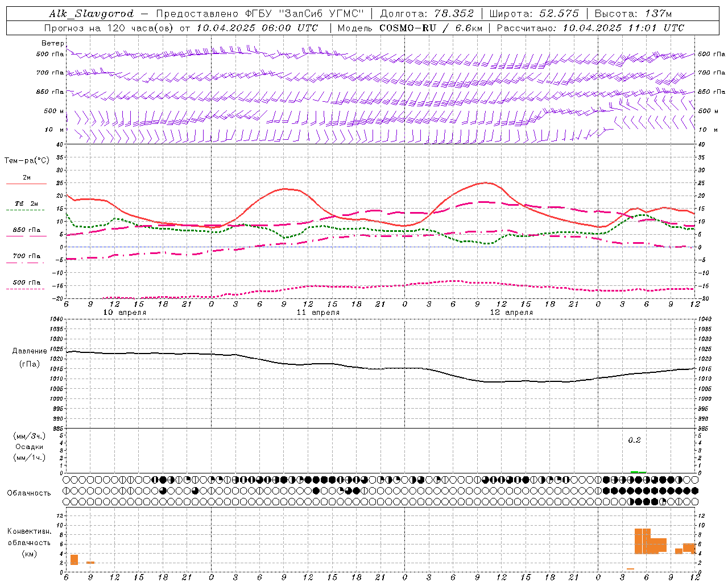Click the '(мм/3ч.)' precipitation unit label

click(29, 436)
